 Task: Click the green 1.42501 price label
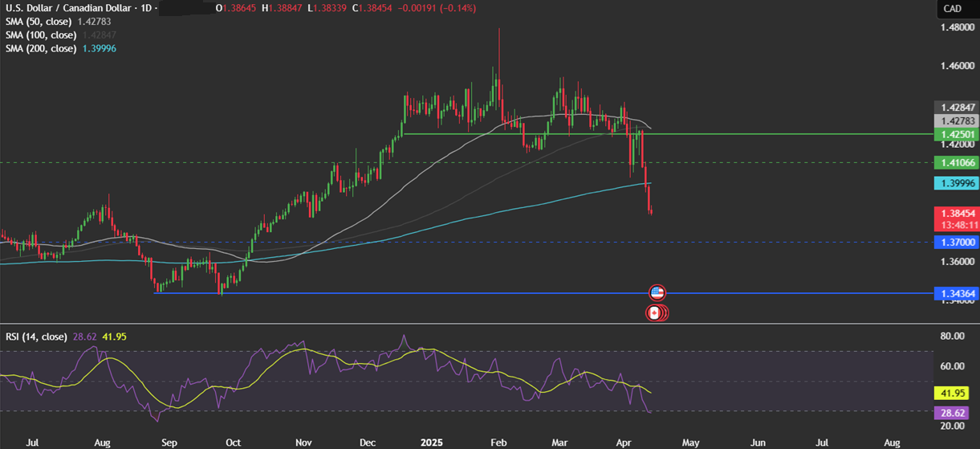point(957,134)
